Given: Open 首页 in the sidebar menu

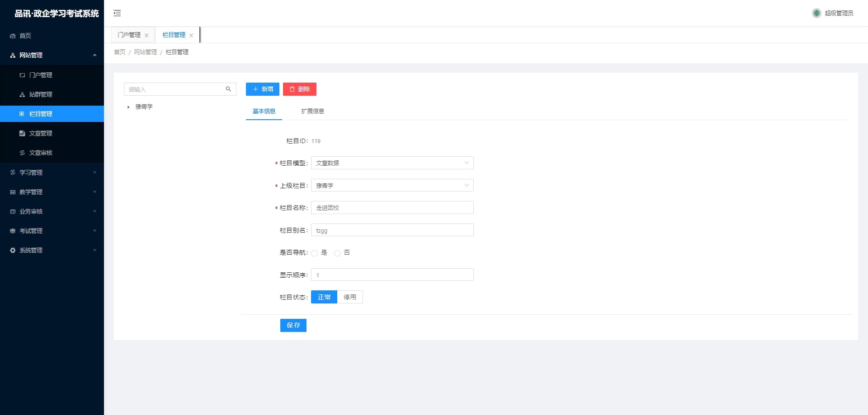Looking at the screenshot, I should 52,36.
